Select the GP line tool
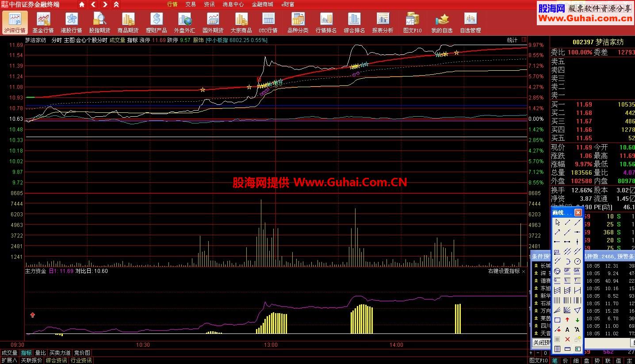The image size is (635, 364). pyautogui.click(x=567, y=271)
